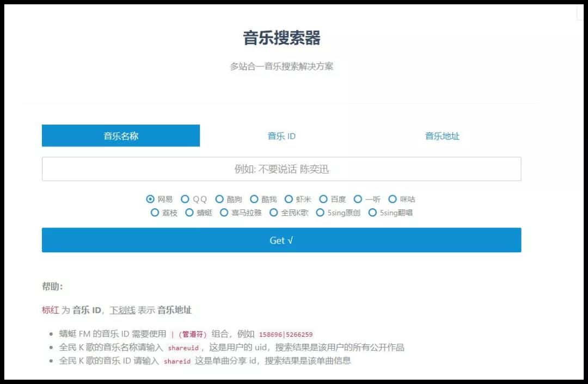
Task: Select the 喜马拉雅 radio button
Action: pos(224,213)
